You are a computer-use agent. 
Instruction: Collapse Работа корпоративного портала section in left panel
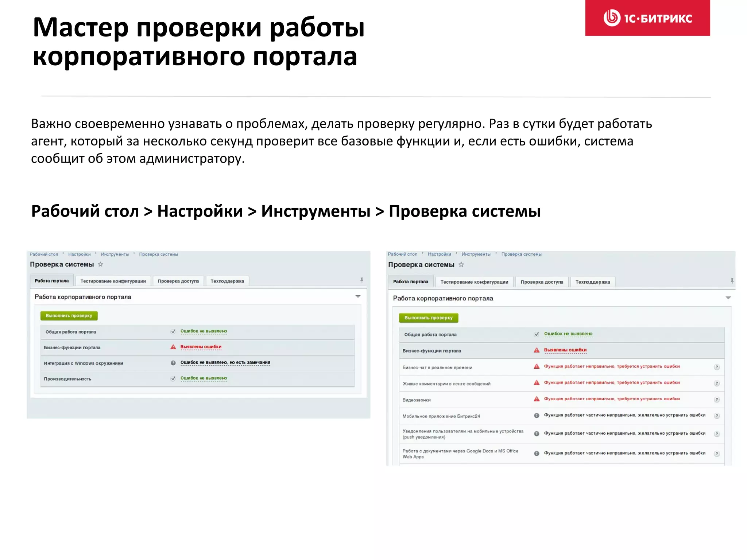pyautogui.click(x=358, y=296)
